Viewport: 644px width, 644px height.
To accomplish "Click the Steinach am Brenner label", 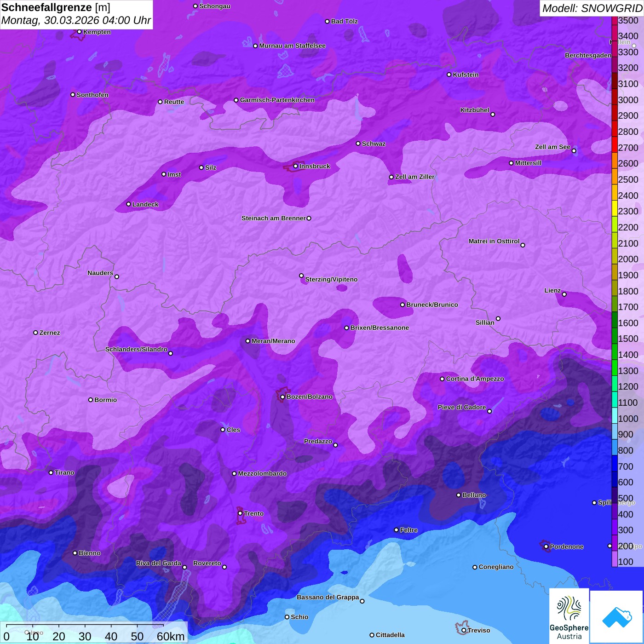I will click(x=274, y=218).
